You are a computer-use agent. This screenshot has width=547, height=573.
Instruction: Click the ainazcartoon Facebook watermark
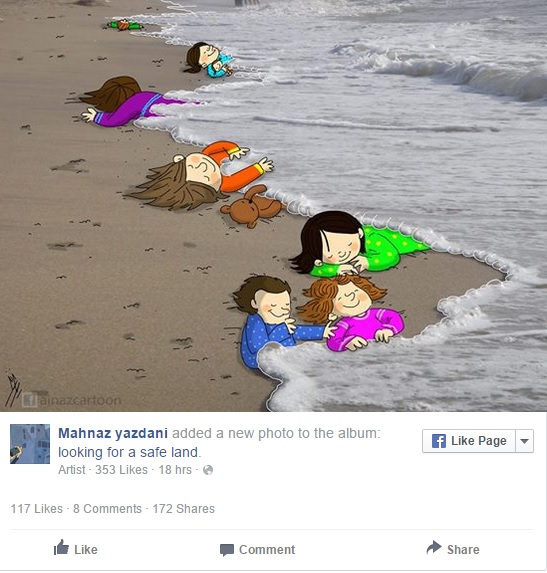(x=72, y=400)
